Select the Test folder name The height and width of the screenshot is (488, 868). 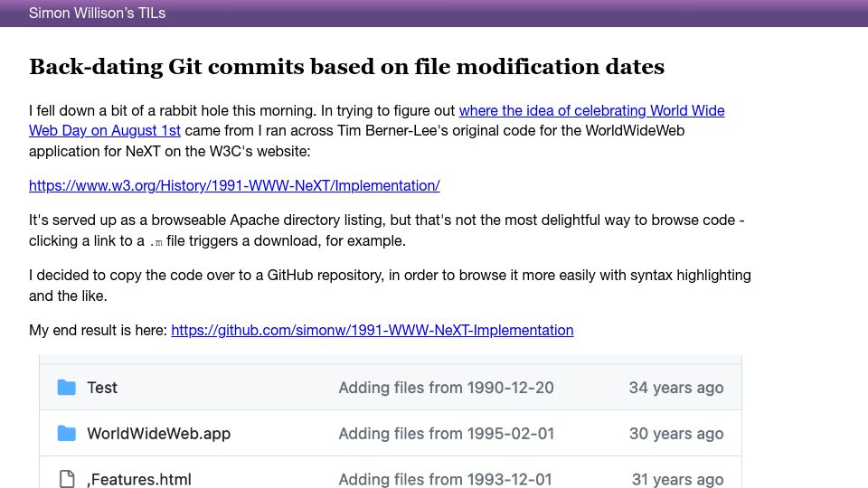(102, 388)
